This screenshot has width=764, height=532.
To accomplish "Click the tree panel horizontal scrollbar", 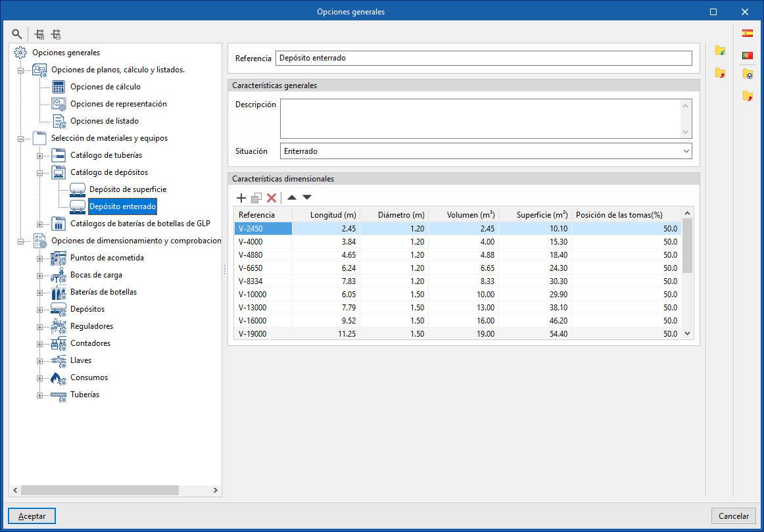I will point(100,491).
